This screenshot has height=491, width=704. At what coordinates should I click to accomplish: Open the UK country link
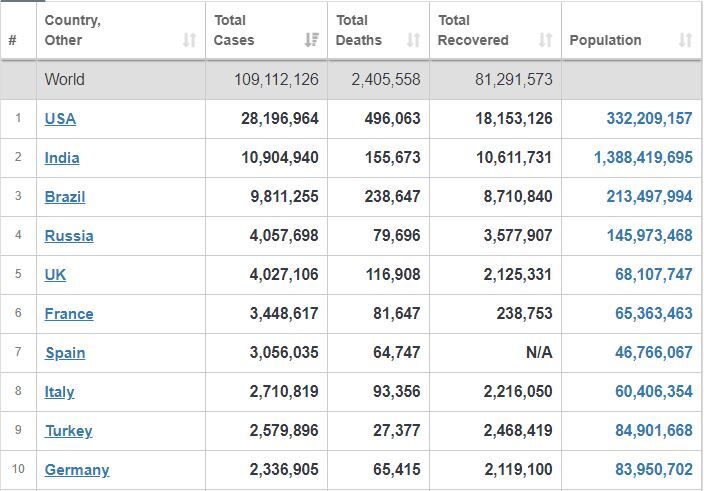click(x=55, y=275)
